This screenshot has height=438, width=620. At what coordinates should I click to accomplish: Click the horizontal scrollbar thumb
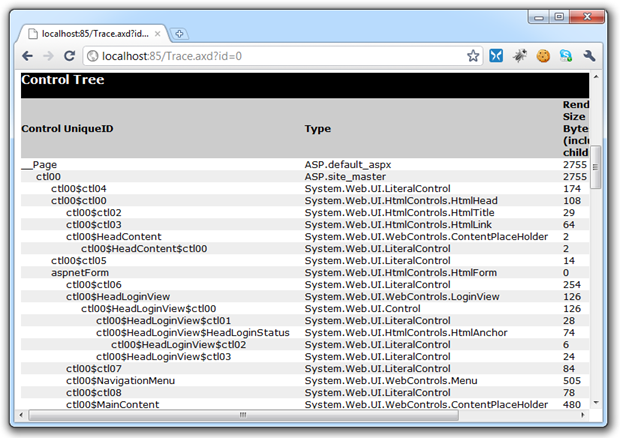243,415
